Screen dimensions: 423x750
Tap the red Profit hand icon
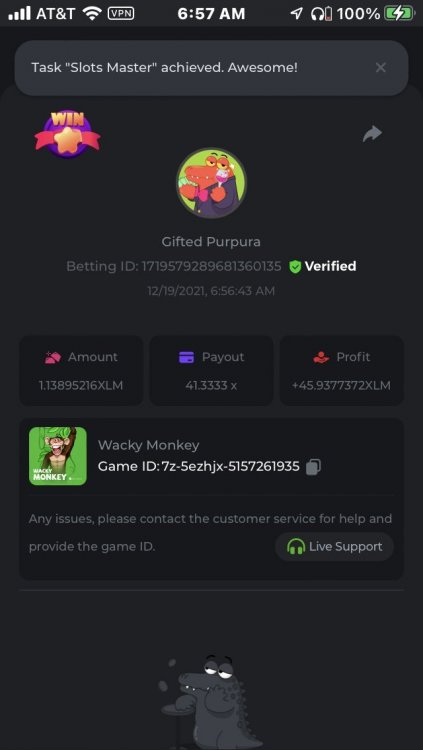click(x=321, y=357)
